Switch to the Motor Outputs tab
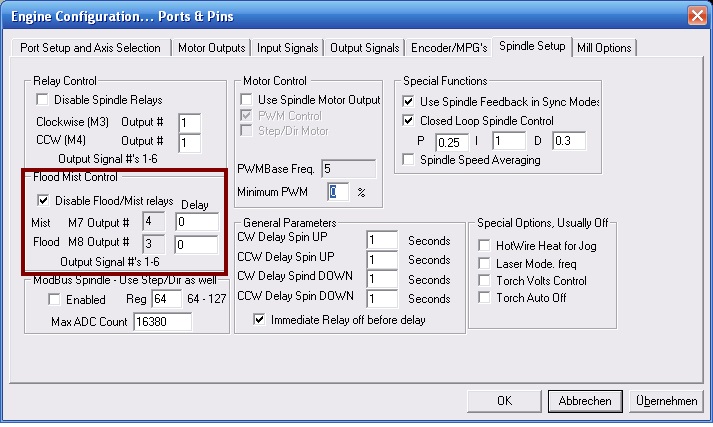The width and height of the screenshot is (713, 427). pos(210,47)
